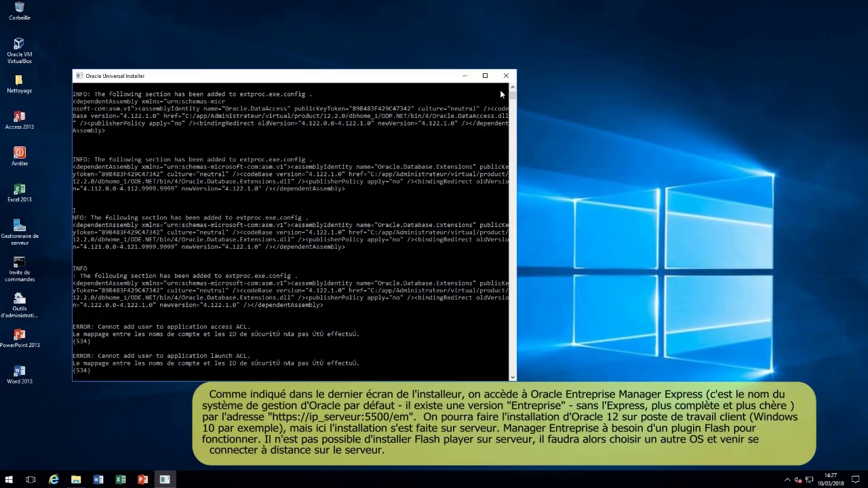The height and width of the screenshot is (488, 868).
Task: Open Task View in the taskbar
Action: [x=31, y=479]
